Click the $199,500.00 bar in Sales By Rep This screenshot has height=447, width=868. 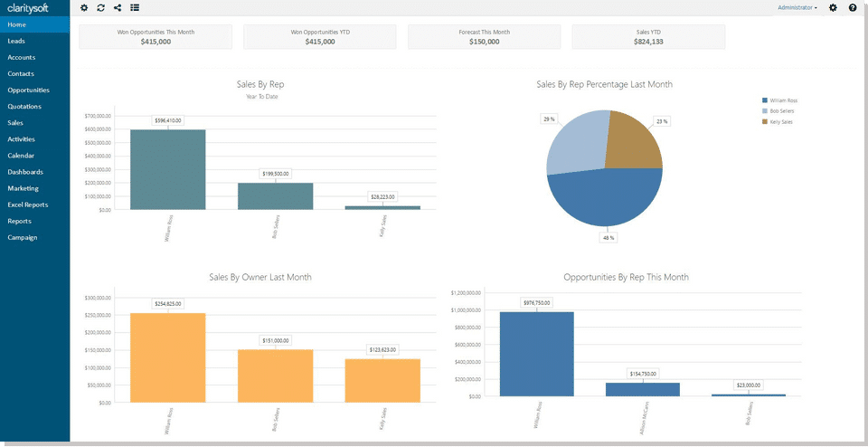coord(275,196)
